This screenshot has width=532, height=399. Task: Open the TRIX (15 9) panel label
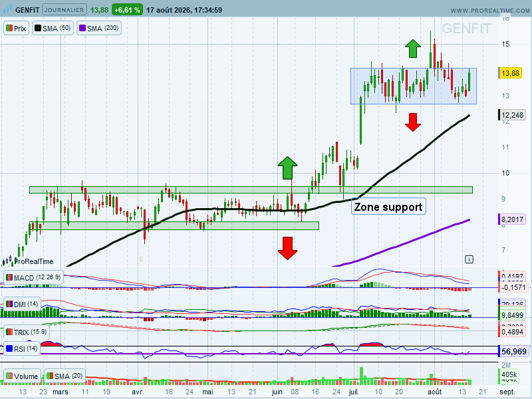tap(26, 332)
